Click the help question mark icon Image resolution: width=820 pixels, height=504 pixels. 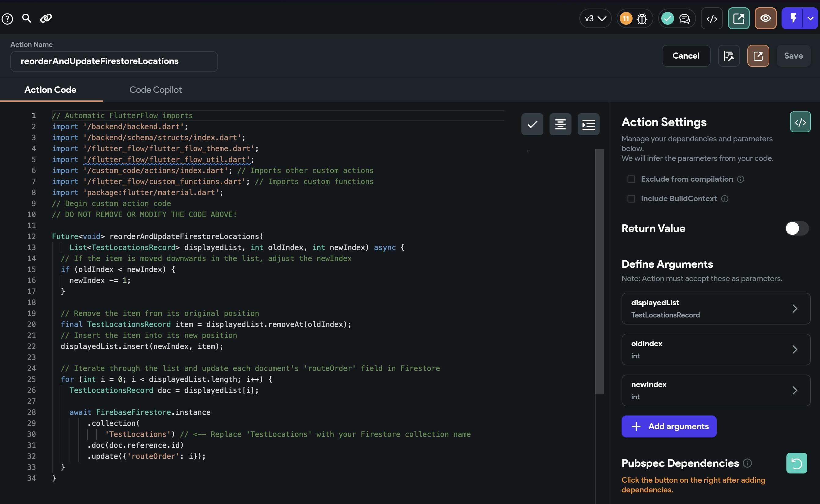pos(7,19)
